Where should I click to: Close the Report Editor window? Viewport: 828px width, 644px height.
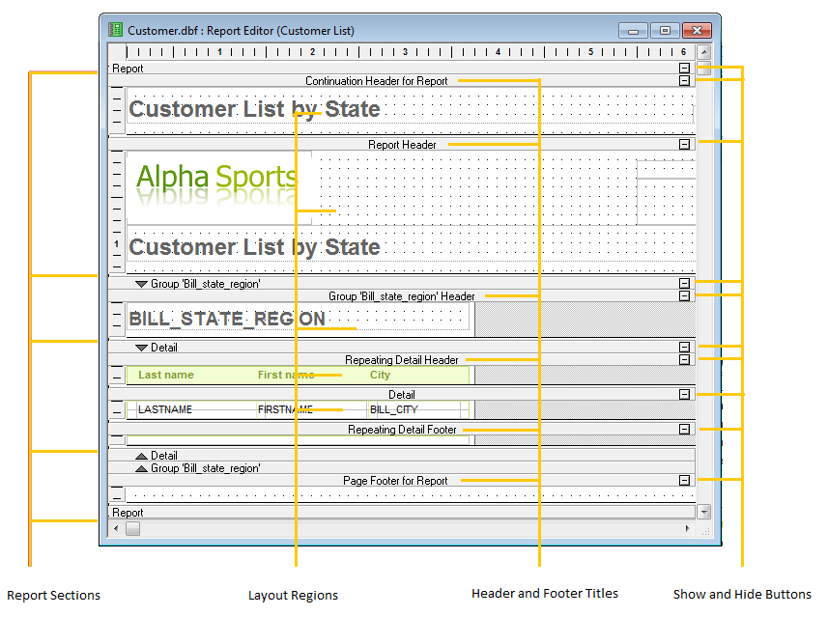click(697, 31)
